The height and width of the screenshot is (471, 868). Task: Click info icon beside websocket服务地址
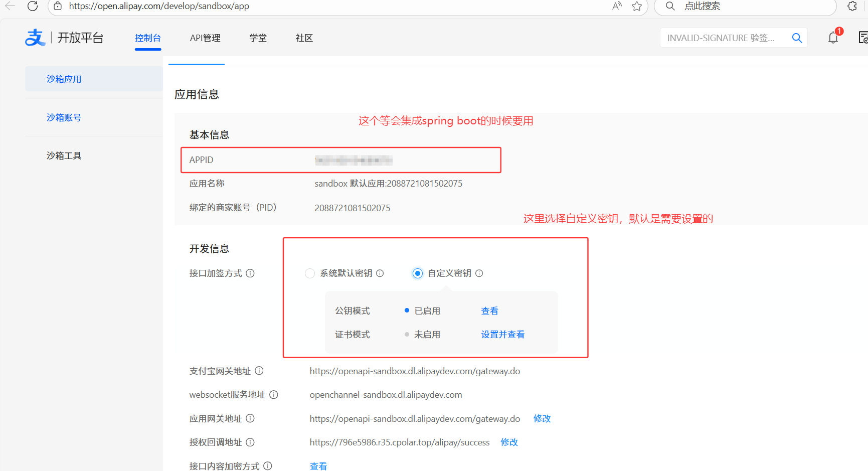point(274,395)
